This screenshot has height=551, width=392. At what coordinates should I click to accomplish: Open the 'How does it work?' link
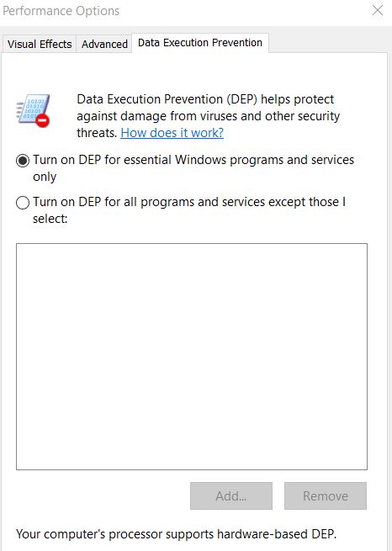coord(172,133)
